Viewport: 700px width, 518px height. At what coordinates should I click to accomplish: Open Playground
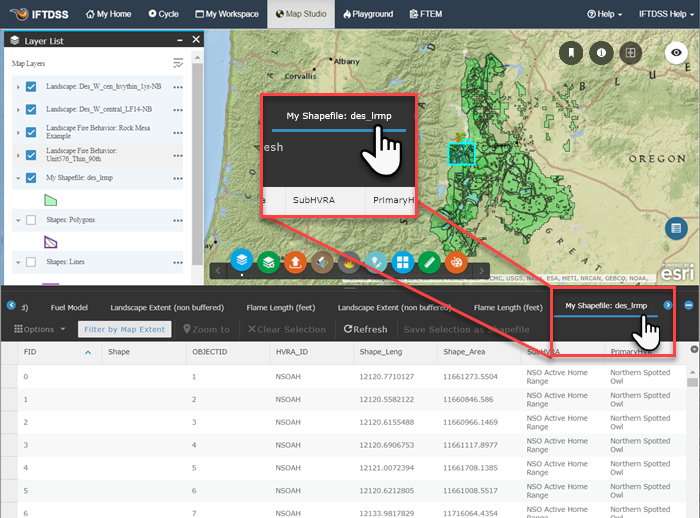tap(368, 14)
